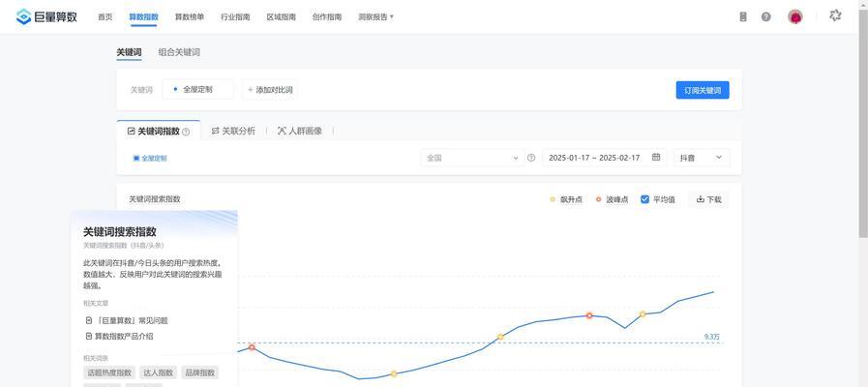Viewport: 868px width, 387px height.
Task: Open the 人群画像 tab
Action: click(x=299, y=132)
